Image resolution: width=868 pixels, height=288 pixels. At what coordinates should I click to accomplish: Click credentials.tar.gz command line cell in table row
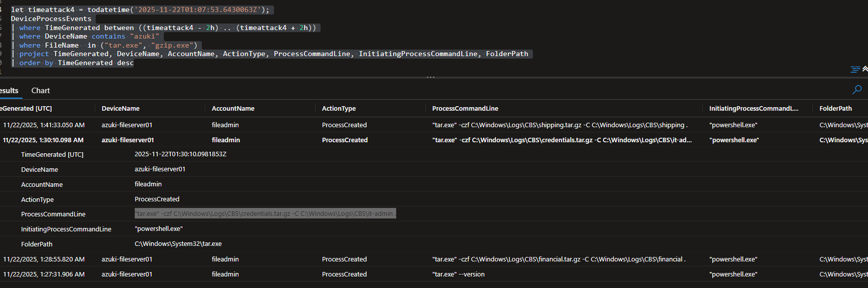[561, 140]
